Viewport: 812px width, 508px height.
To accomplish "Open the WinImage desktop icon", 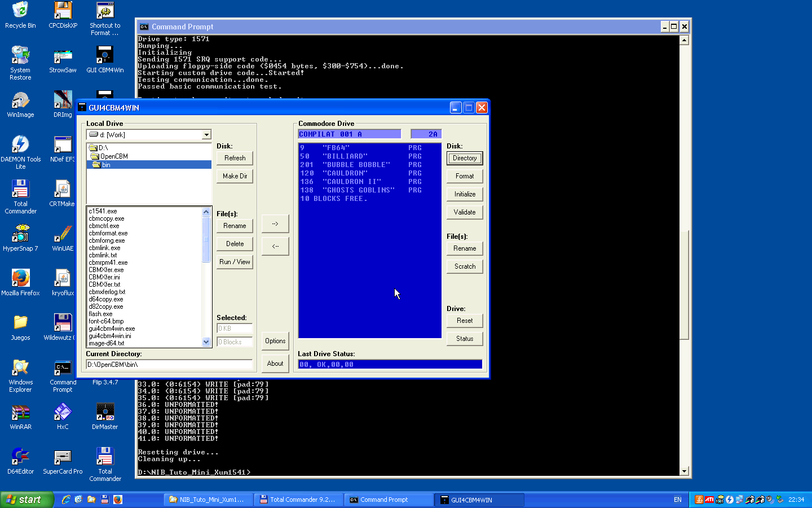I will pyautogui.click(x=20, y=104).
